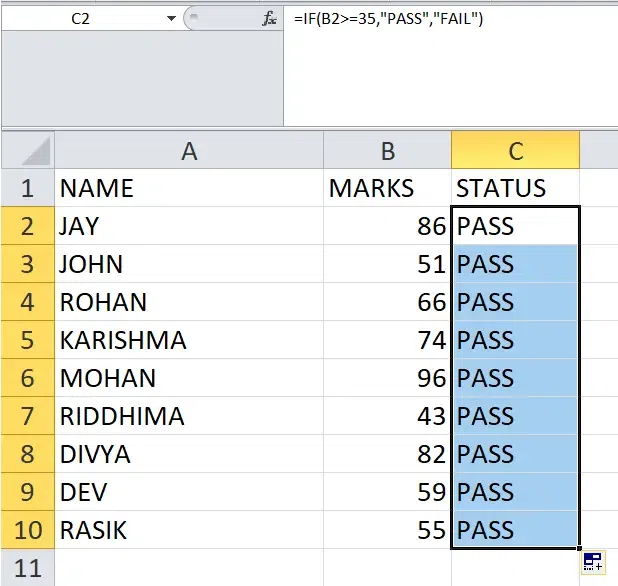Select the cell containing KARISHMA
The height and width of the screenshot is (586, 618).
189,340
